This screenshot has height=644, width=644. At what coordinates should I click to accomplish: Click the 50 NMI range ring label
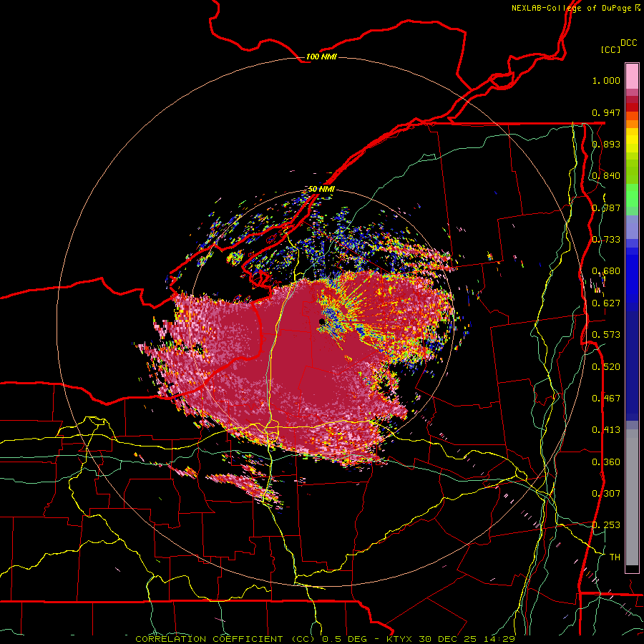321,189
